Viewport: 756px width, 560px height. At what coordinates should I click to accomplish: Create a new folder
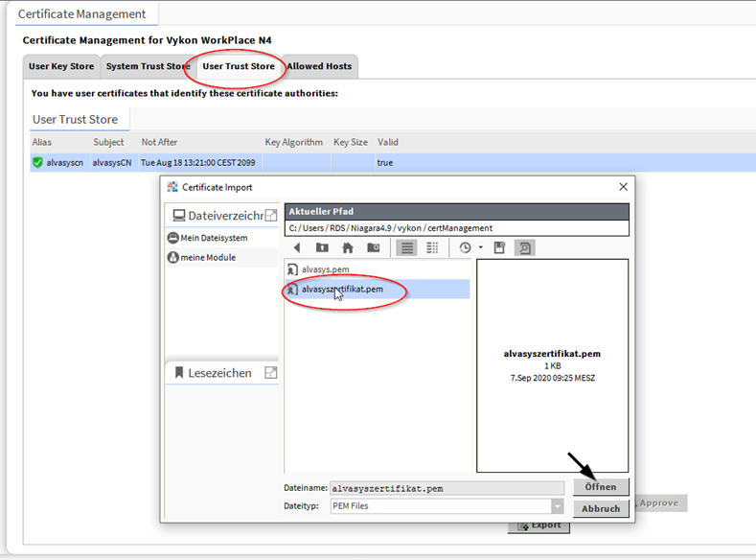(x=373, y=247)
